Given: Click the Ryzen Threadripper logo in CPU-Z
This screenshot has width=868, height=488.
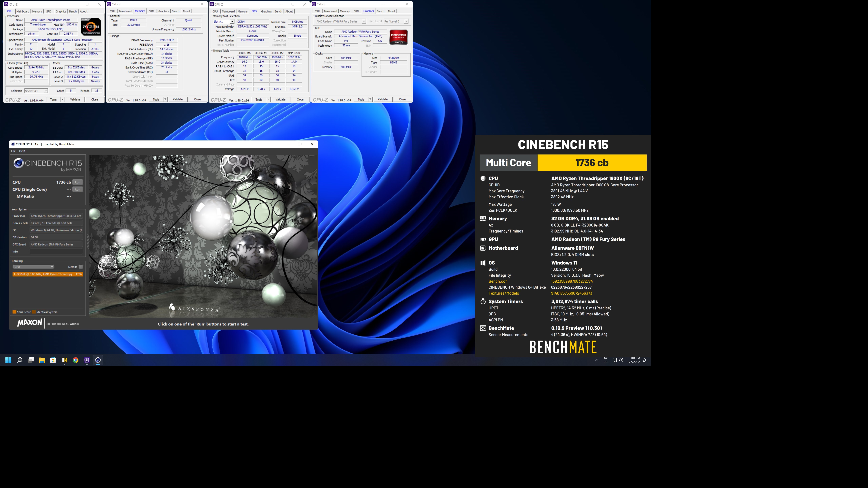Looking at the screenshot, I should [x=91, y=27].
